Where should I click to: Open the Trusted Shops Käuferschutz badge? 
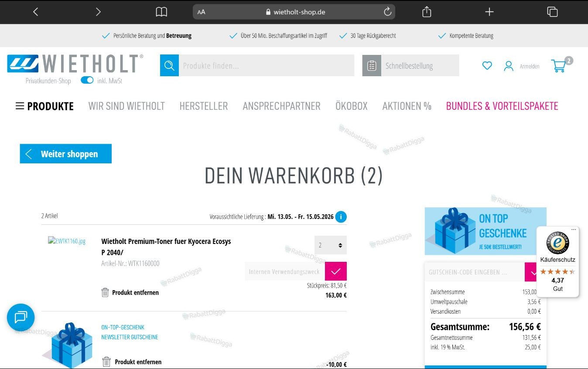[x=558, y=262]
